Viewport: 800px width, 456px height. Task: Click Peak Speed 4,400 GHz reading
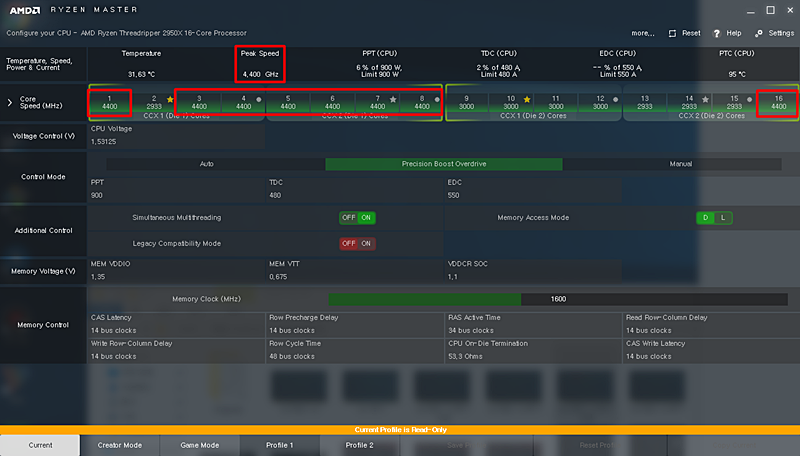pos(260,74)
